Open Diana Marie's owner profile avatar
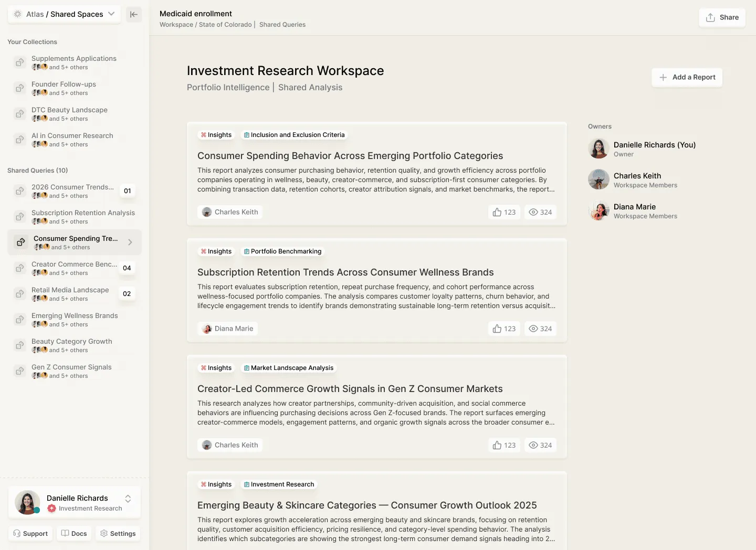Screen dimensions: 756x550 click(x=598, y=210)
